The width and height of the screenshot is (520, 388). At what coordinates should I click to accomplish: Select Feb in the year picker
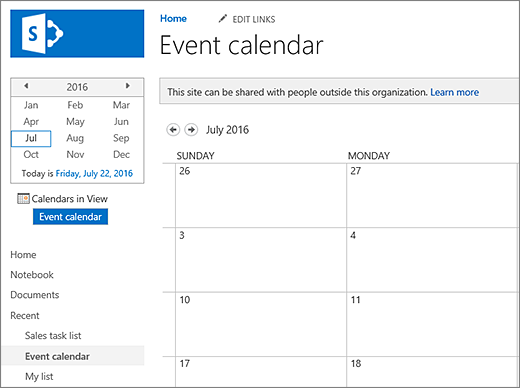click(75, 105)
